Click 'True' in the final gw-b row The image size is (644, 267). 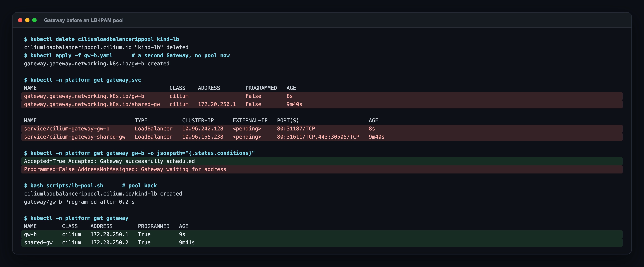pos(144,234)
